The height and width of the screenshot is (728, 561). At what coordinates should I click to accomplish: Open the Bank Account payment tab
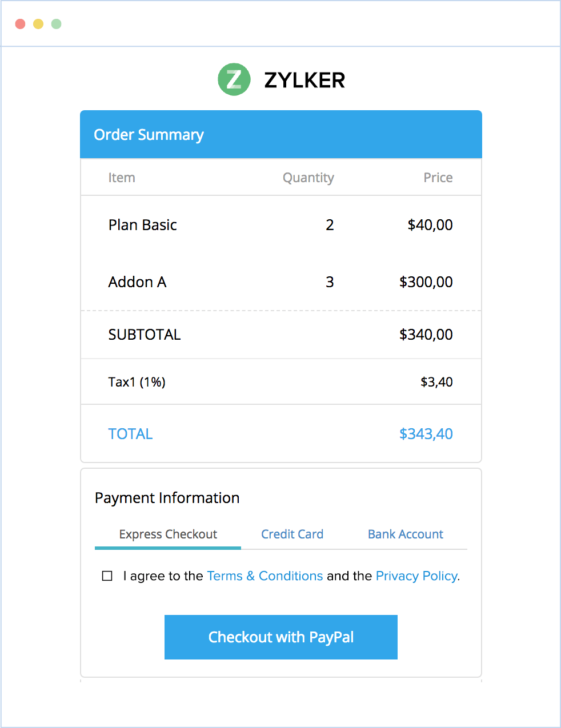(x=405, y=534)
